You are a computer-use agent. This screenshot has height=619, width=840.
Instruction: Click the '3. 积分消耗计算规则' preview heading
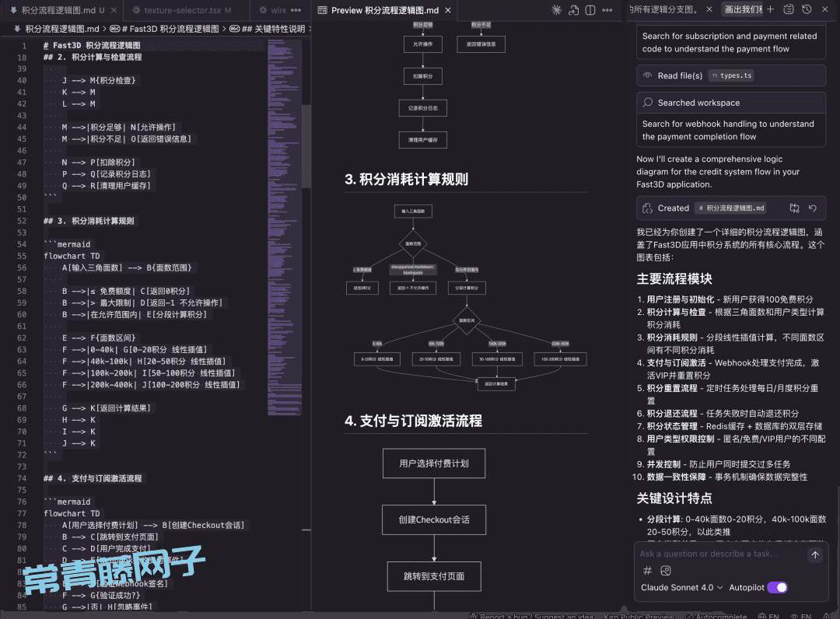[407, 180]
